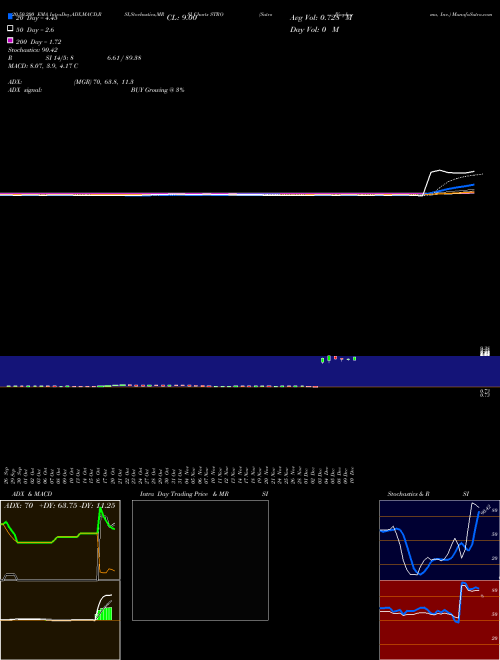This screenshot has width=500, height=660.
Task: Open the ADX line chart panel
Action: pyautogui.click(x=60, y=540)
